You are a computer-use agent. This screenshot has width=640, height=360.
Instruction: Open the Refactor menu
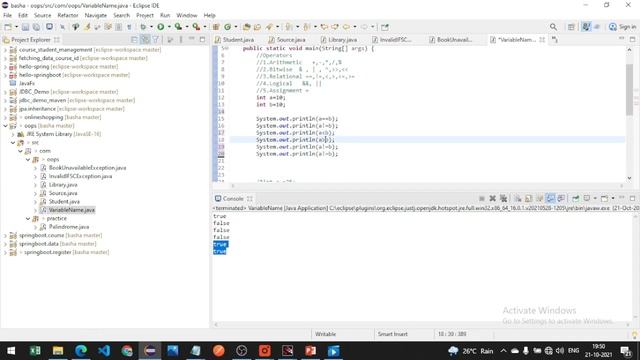pyautogui.click(x=68, y=15)
